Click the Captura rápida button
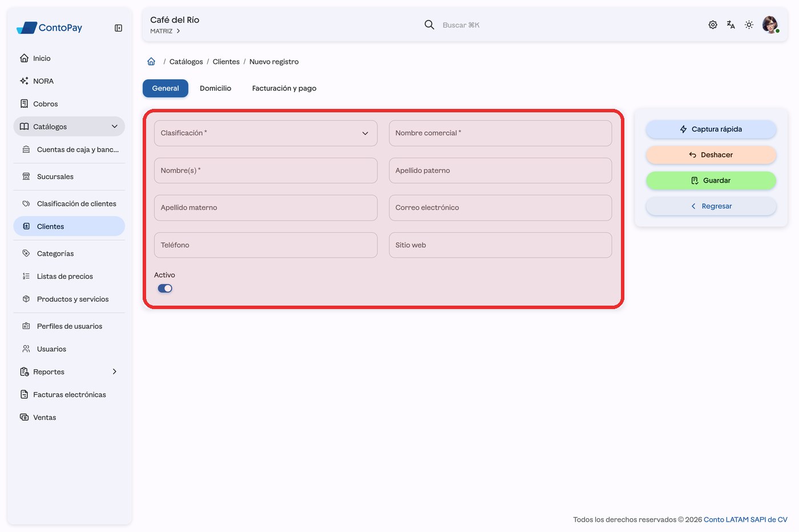 (x=711, y=129)
